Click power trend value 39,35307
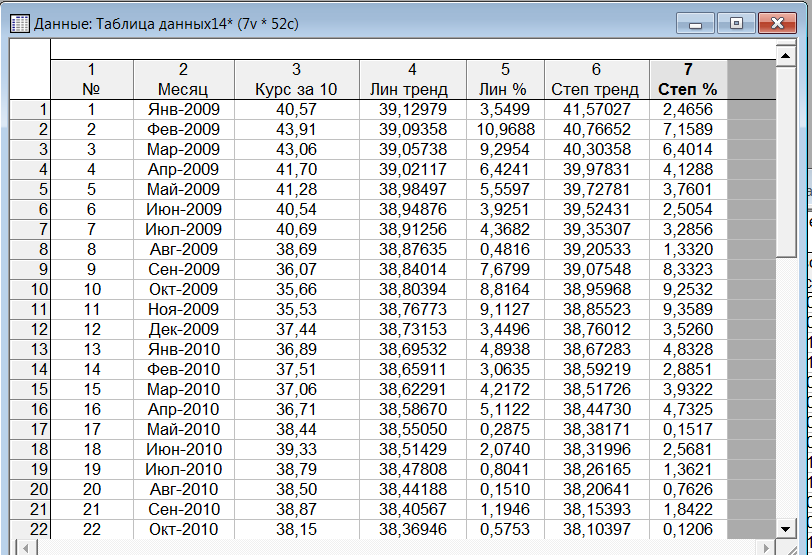This screenshot has width=812, height=555. point(597,229)
